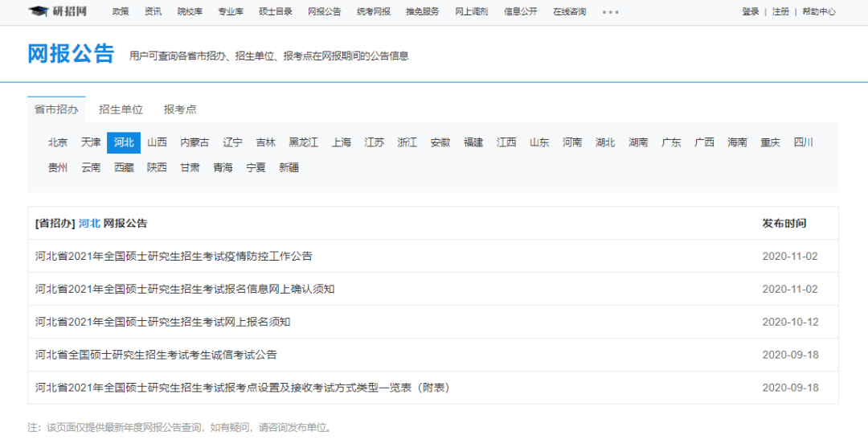Select 四川 province
868x444 pixels.
(x=803, y=142)
